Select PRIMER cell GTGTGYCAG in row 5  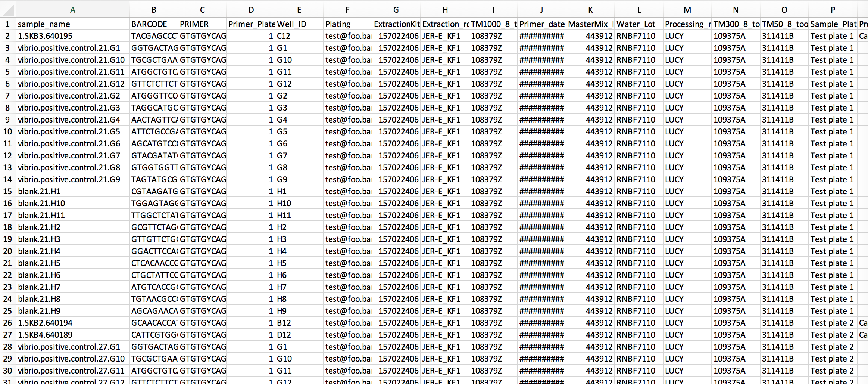click(x=202, y=72)
